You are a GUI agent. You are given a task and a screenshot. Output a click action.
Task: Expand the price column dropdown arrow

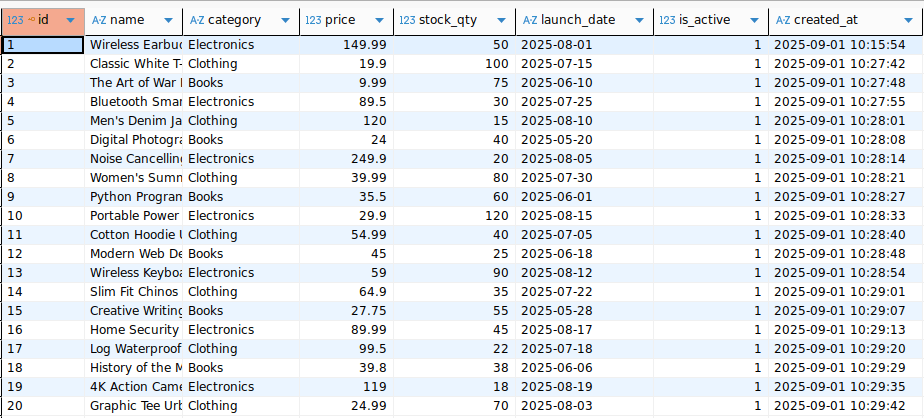(x=379, y=20)
